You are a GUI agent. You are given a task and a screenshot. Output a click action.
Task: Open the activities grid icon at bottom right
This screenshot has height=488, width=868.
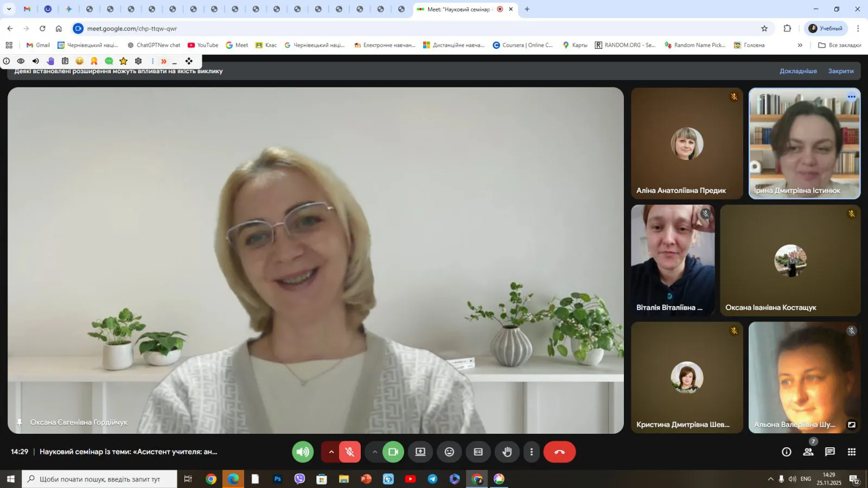pyautogui.click(x=852, y=452)
